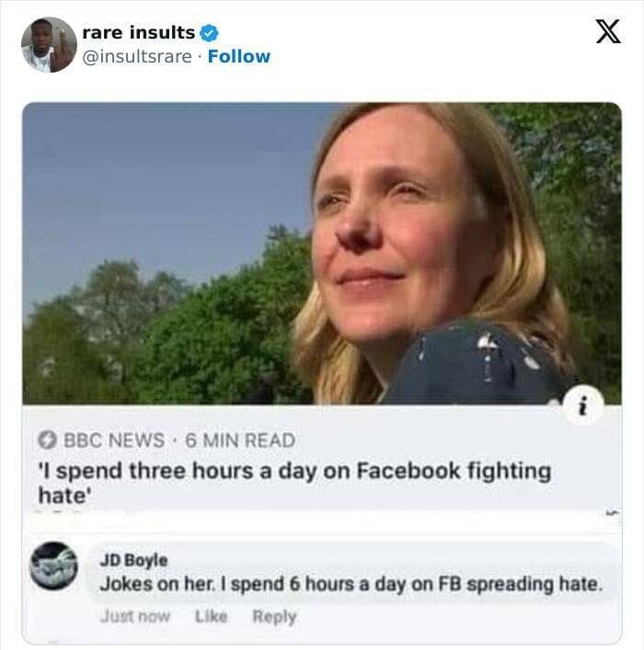Image resolution: width=644 pixels, height=650 pixels.
Task: Open the rare insults profile picture
Action: (49, 44)
